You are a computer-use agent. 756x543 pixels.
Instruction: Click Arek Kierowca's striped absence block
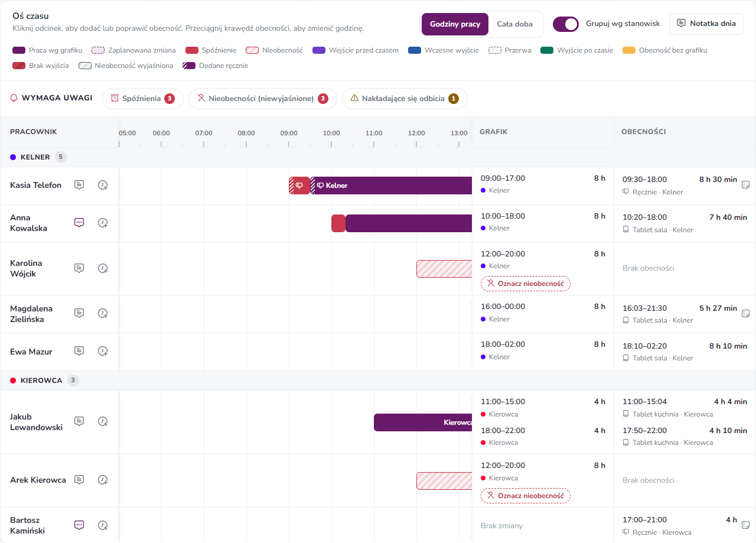444,481
